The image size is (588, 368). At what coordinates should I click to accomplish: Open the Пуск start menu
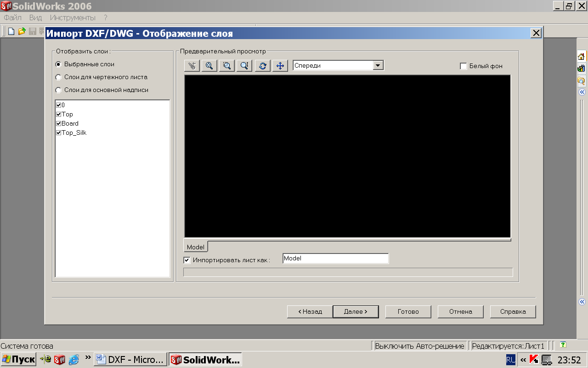tap(19, 360)
